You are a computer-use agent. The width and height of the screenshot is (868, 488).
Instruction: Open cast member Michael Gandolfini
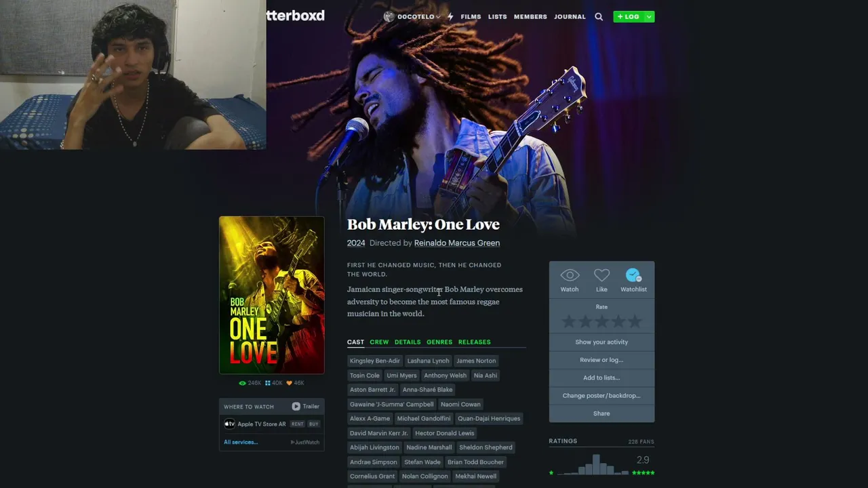pos(424,419)
